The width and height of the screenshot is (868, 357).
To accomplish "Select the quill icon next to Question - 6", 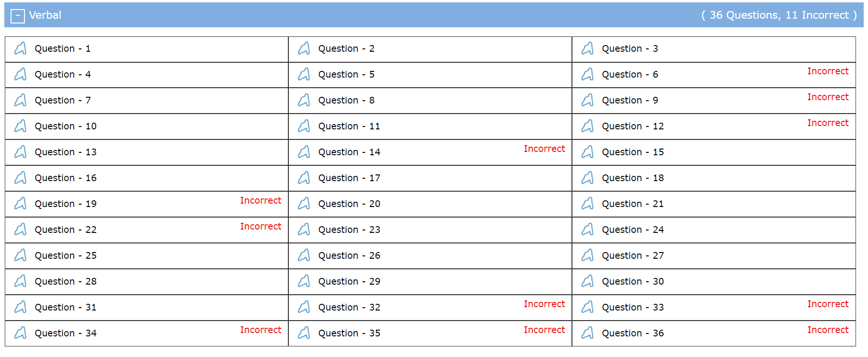I will point(587,74).
